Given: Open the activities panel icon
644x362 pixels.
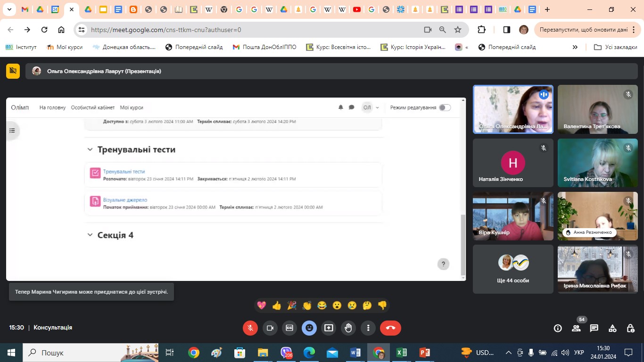Looking at the screenshot, I should pyautogui.click(x=612, y=328).
